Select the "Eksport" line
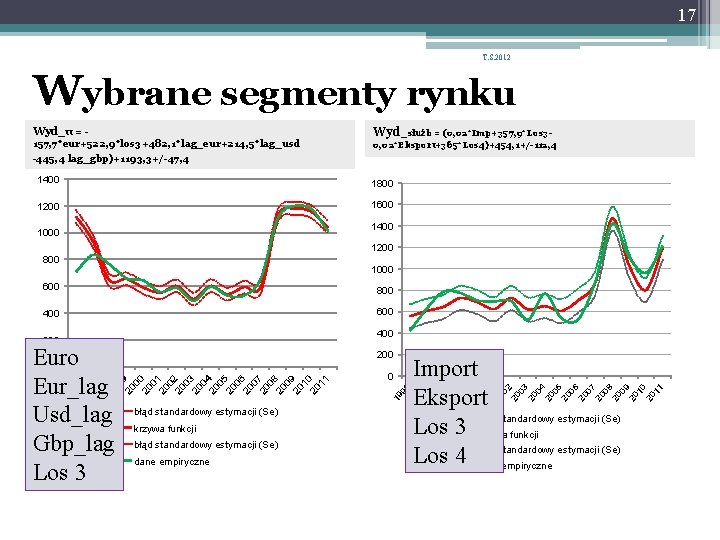Screen dimensions: 720x540 point(450,398)
